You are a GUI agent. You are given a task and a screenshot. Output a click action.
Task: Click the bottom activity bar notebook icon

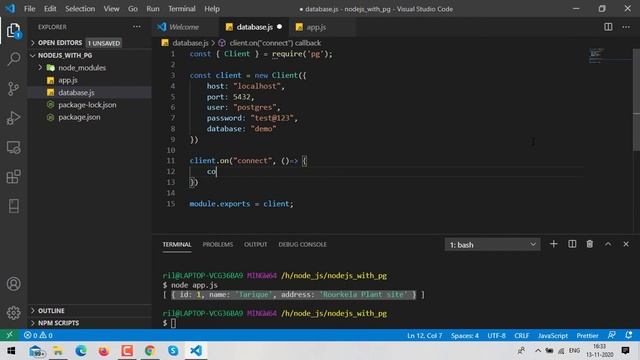coord(13,206)
